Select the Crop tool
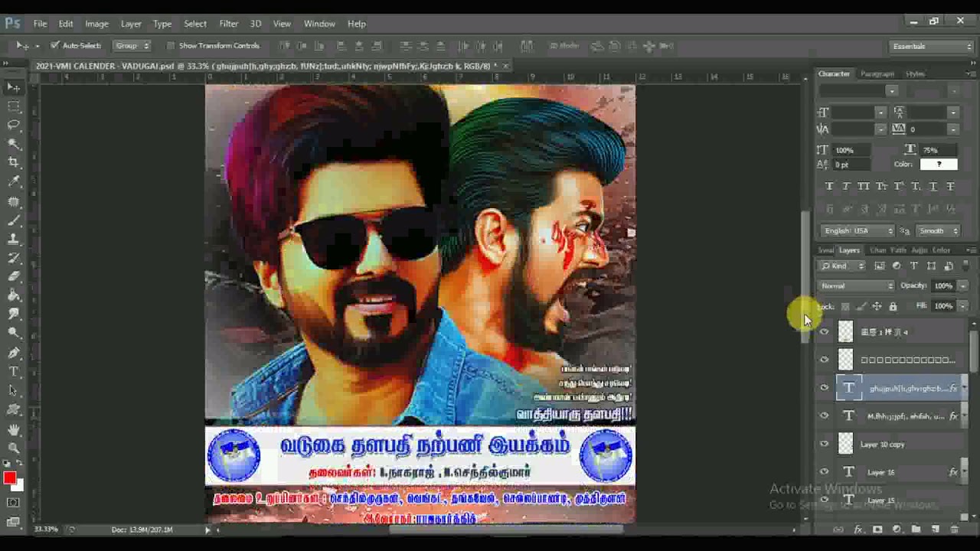 pos(14,162)
